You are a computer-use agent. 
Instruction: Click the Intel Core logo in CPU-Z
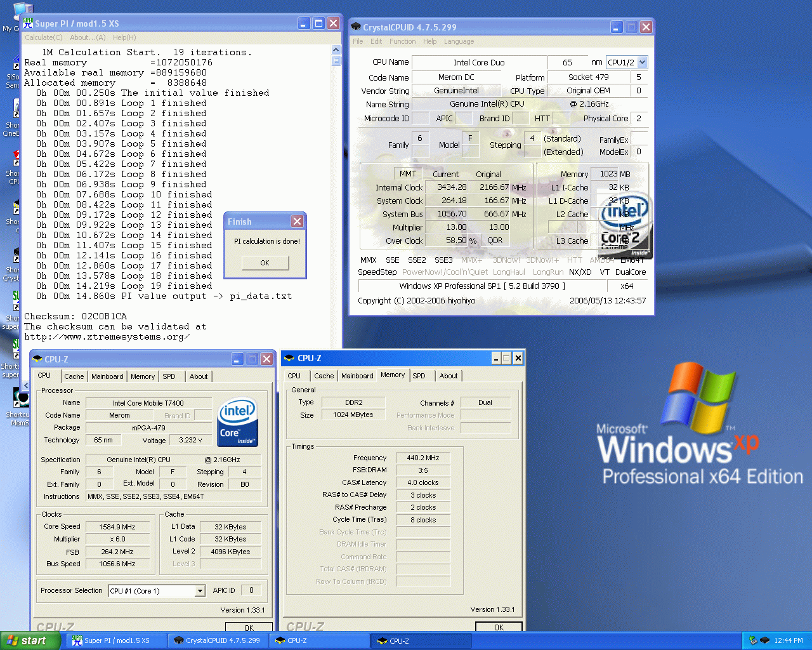[237, 421]
